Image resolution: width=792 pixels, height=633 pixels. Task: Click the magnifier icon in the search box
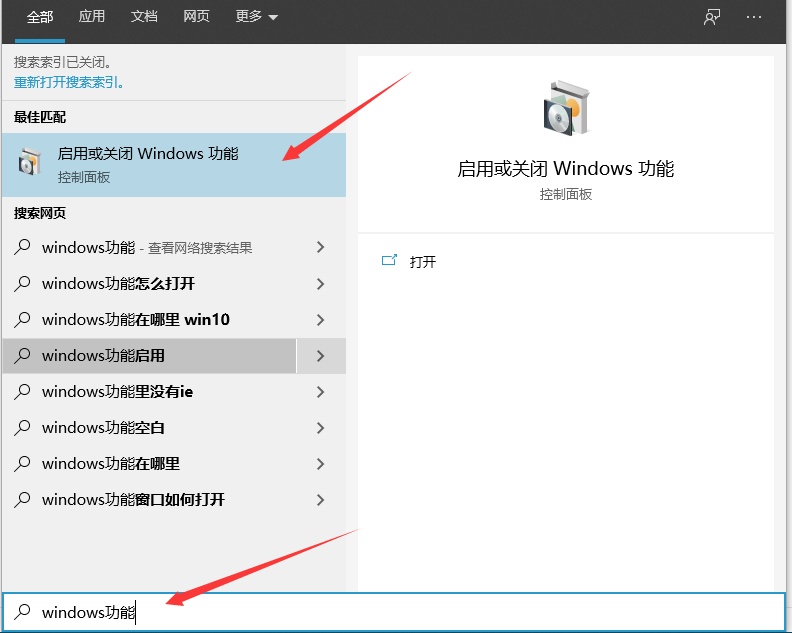pyautogui.click(x=22, y=612)
